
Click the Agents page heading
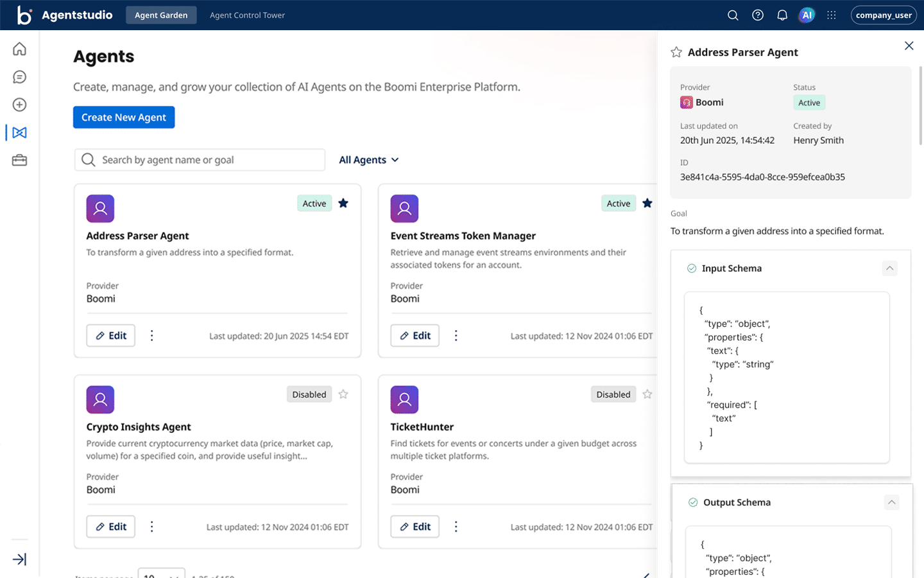coord(104,57)
